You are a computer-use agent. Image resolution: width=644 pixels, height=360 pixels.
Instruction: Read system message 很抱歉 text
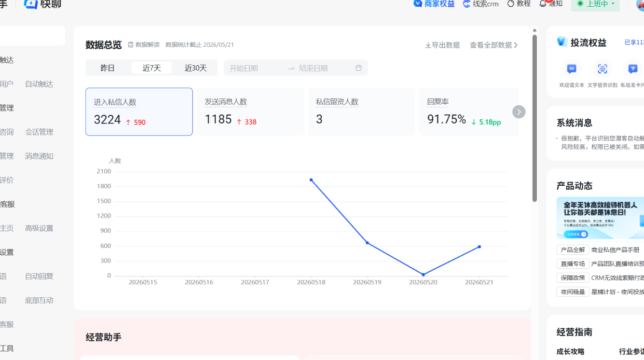[602, 142]
